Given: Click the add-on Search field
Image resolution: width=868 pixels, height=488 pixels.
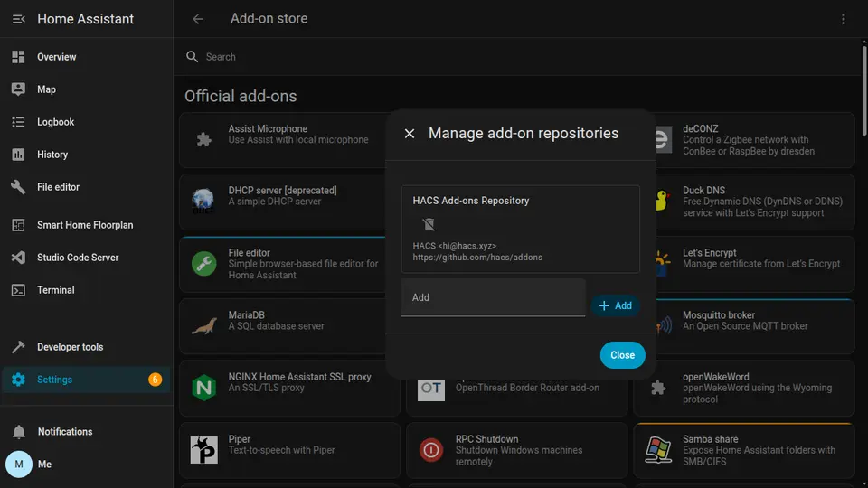Looking at the screenshot, I should [x=521, y=57].
